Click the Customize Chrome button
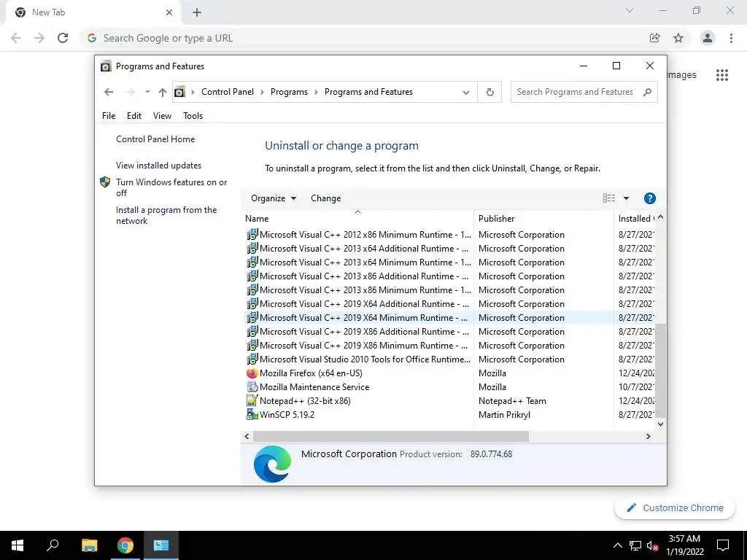 point(675,508)
